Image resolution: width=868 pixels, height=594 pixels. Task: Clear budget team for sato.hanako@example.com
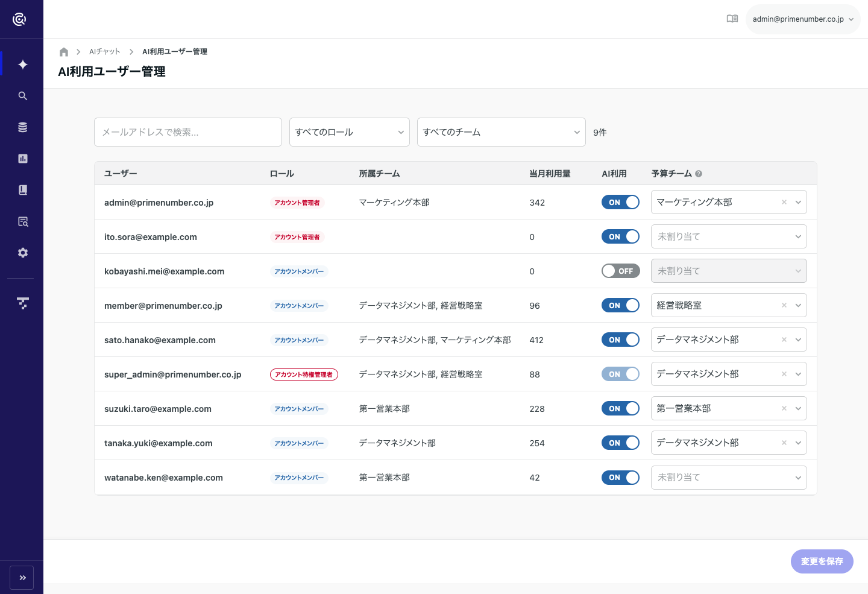click(x=784, y=340)
